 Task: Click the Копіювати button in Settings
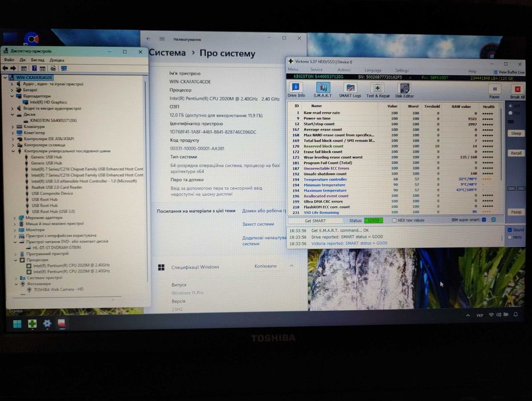265,266
